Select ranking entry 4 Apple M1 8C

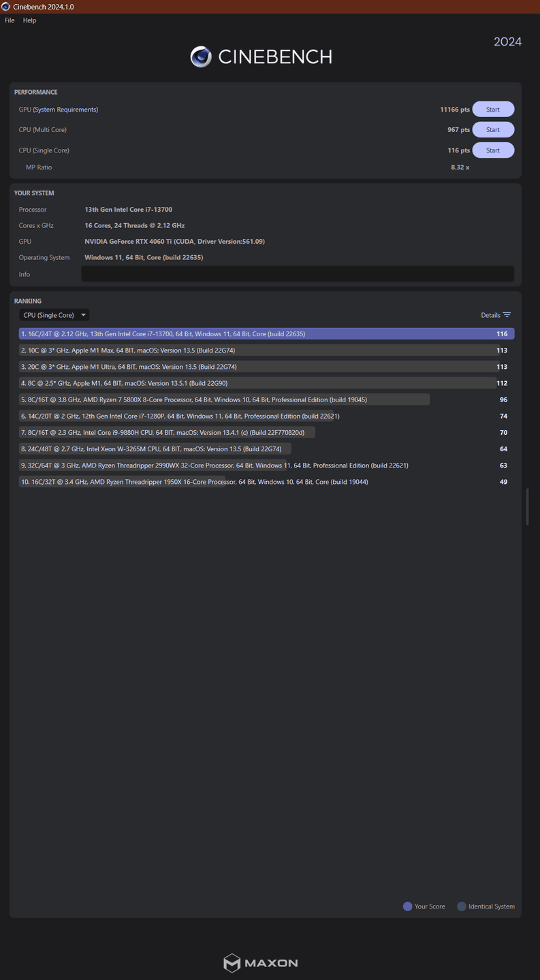[x=266, y=383]
